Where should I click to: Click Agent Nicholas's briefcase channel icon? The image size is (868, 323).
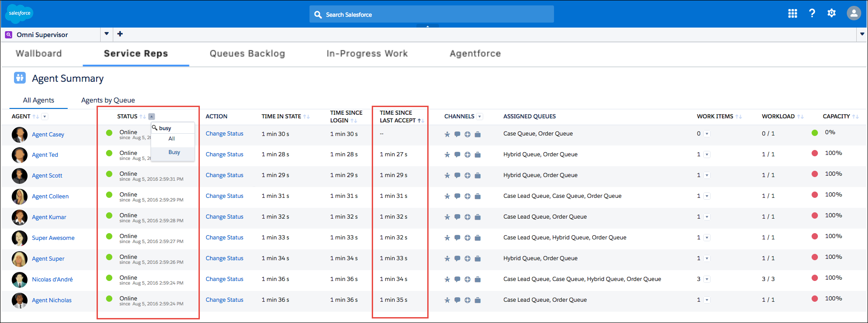coord(478,300)
